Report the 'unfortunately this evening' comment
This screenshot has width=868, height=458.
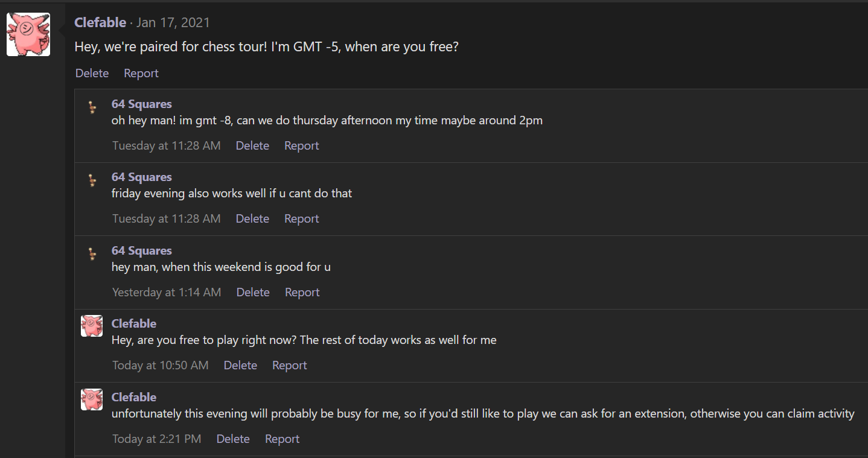pos(282,439)
